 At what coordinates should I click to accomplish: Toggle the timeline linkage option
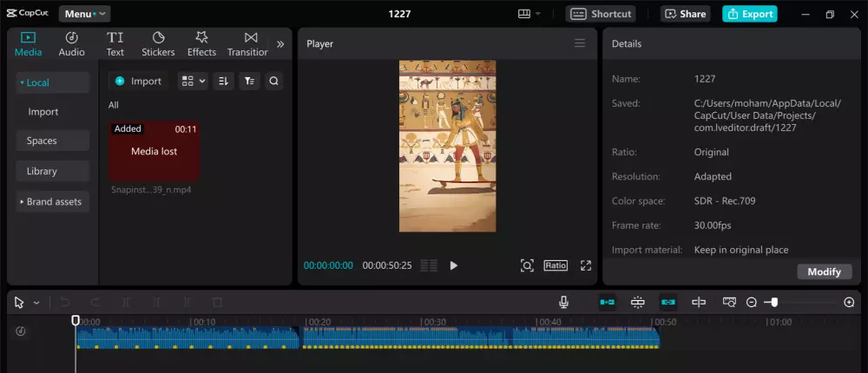pos(667,302)
